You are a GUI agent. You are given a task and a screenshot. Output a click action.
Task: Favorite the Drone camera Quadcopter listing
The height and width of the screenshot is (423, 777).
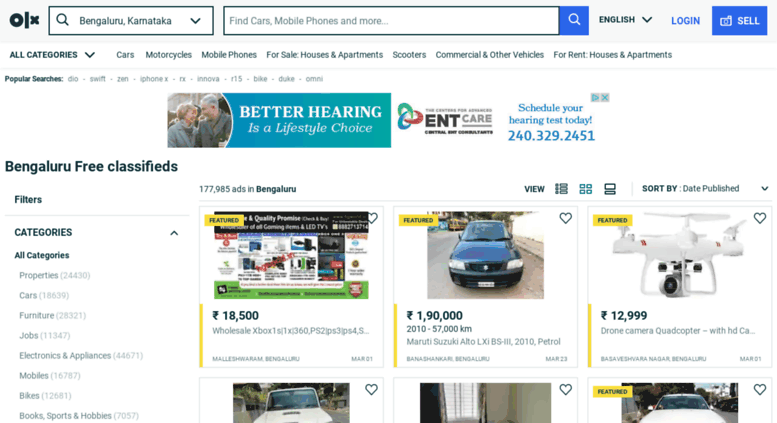pyautogui.click(x=760, y=218)
